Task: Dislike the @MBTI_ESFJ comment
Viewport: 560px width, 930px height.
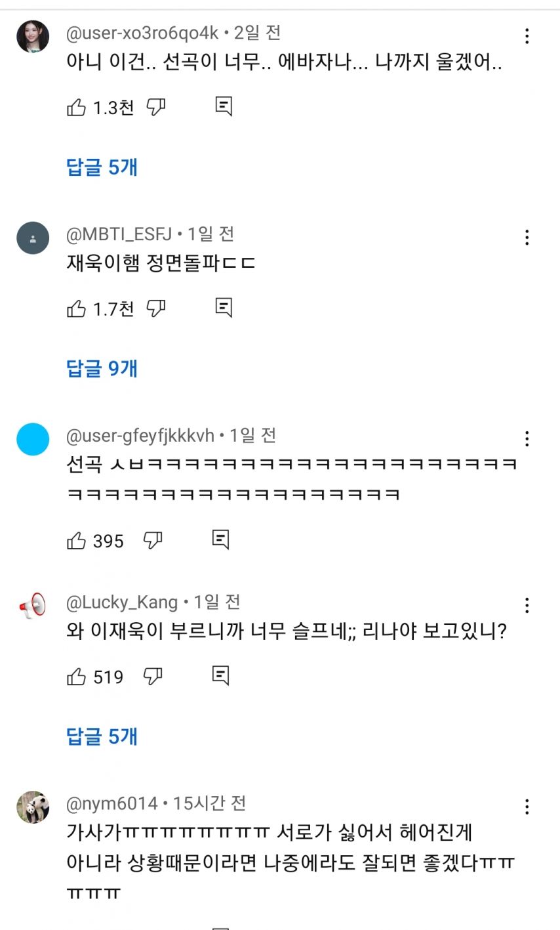Action: [x=155, y=308]
